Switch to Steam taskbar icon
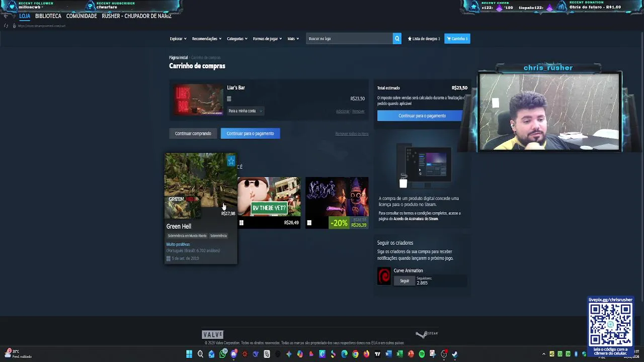This screenshot has height=362, width=644. (455, 354)
